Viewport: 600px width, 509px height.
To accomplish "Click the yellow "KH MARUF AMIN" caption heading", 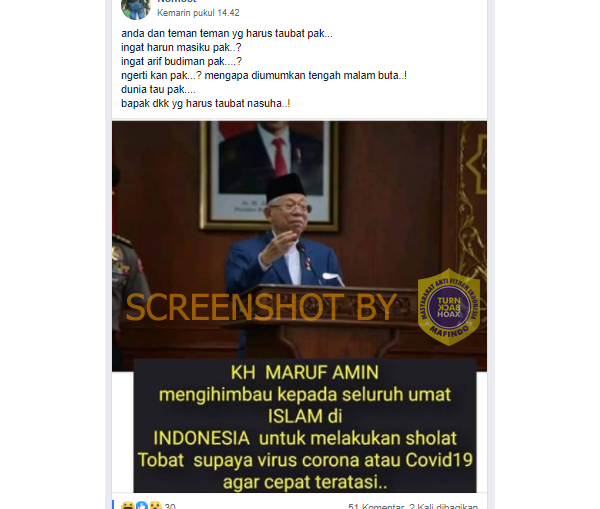I will [x=305, y=372].
